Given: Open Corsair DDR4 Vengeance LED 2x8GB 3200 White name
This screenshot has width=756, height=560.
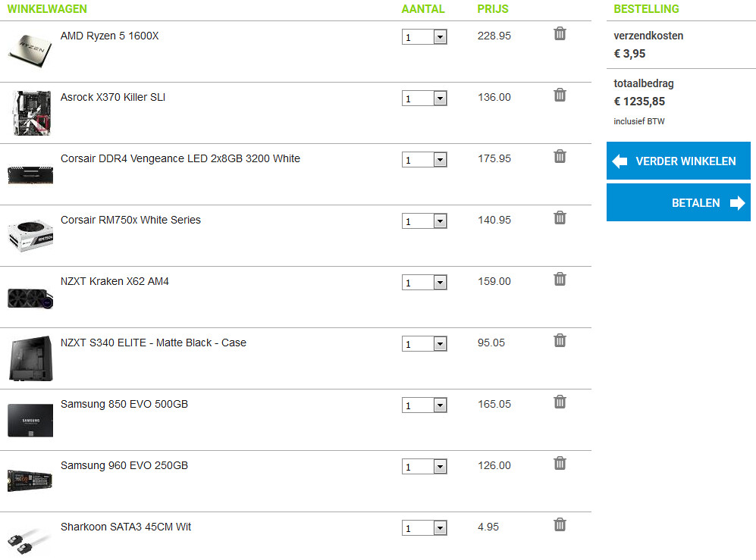Looking at the screenshot, I should point(180,158).
